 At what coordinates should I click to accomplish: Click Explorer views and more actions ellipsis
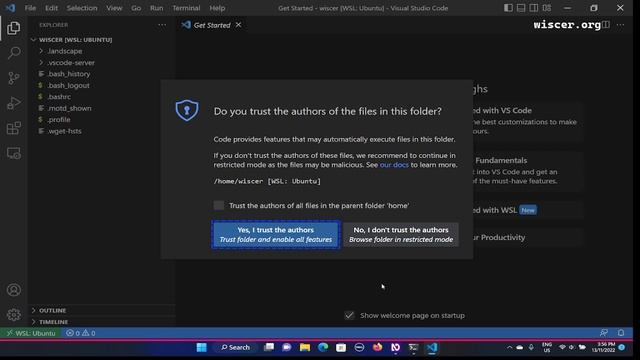click(x=162, y=25)
